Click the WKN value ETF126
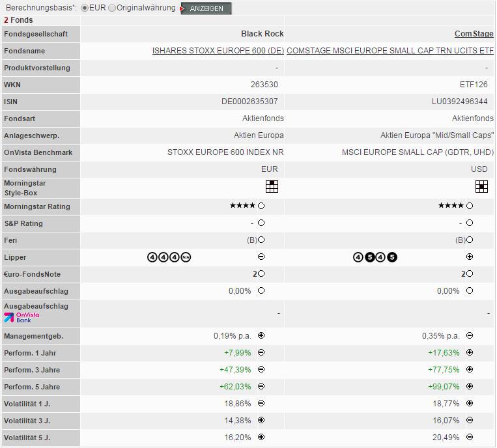The width and height of the screenshot is (497, 448). click(x=474, y=85)
